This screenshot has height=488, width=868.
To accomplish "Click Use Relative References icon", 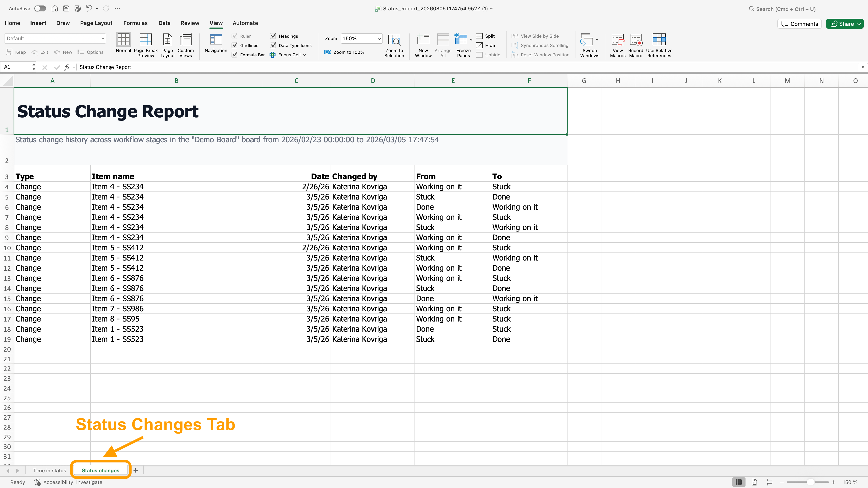I will click(x=659, y=40).
